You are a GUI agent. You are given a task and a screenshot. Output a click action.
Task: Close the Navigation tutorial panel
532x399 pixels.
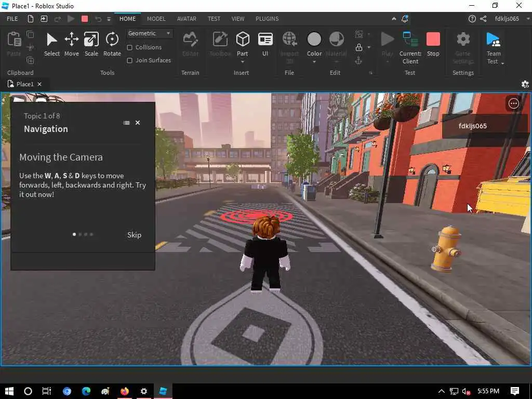pyautogui.click(x=137, y=123)
